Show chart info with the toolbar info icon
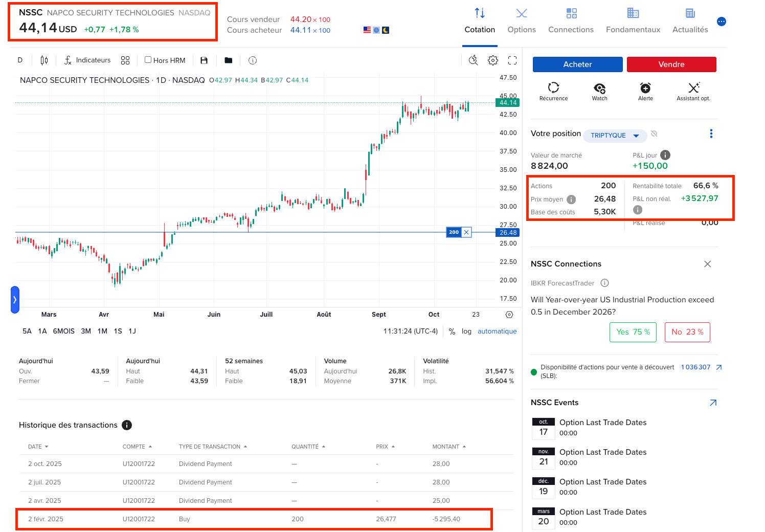 (x=253, y=60)
